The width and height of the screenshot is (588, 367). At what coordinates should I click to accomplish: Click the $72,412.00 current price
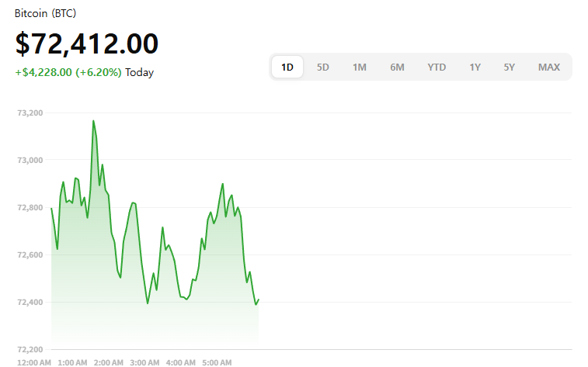point(87,43)
